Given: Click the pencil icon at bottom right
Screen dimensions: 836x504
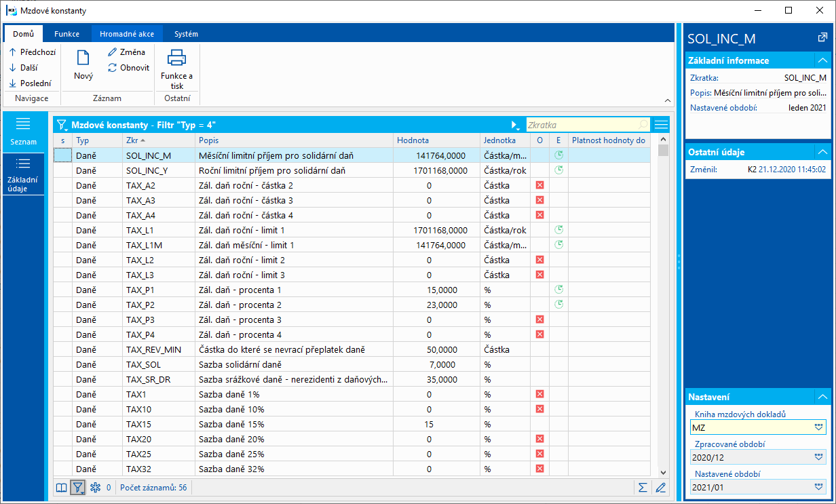Looking at the screenshot, I should [660, 487].
